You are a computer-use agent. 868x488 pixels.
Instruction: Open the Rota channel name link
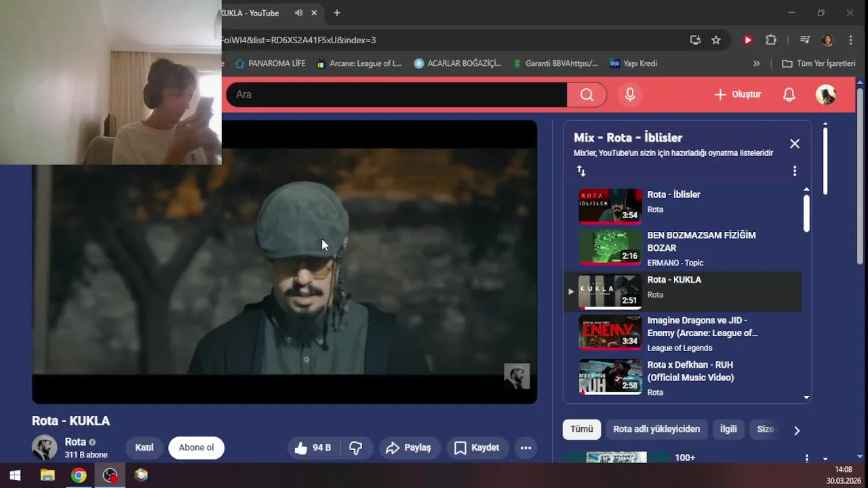pos(75,442)
